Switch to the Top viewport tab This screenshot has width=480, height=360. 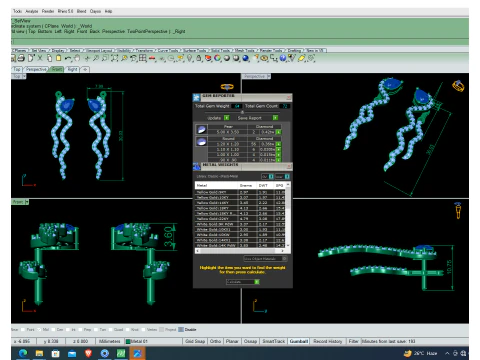tap(17, 69)
